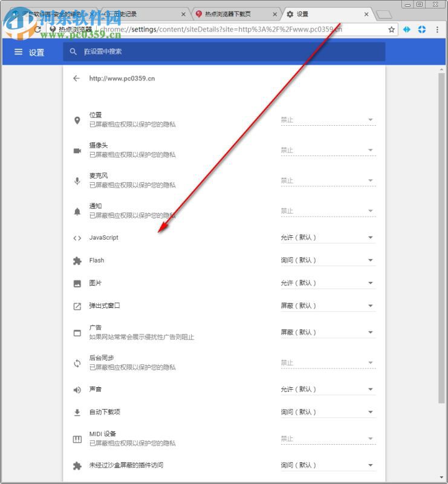This screenshot has height=484, width=448.
Task: Go back using the arrow beside http://www.pc0359.cn
Action: point(77,79)
